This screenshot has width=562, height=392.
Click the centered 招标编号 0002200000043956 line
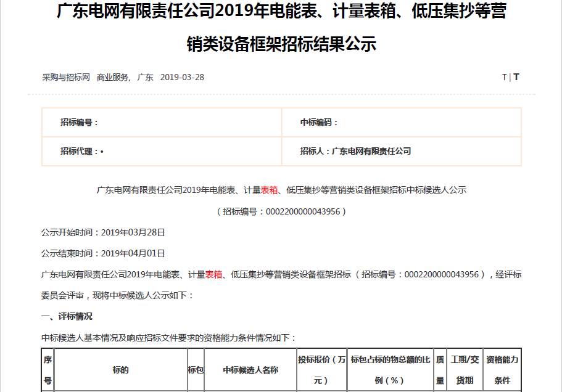click(281, 211)
